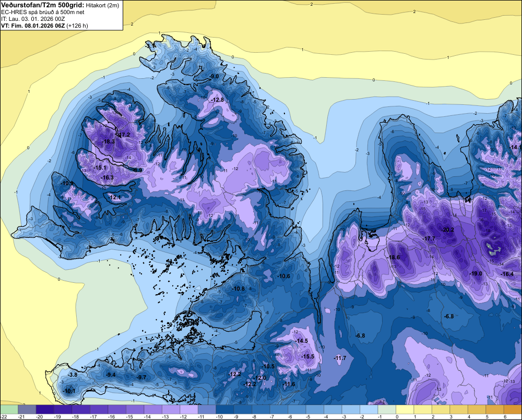Select the orange legend swatch right of 6
The width and height of the screenshot is (522, 420).
513,409
